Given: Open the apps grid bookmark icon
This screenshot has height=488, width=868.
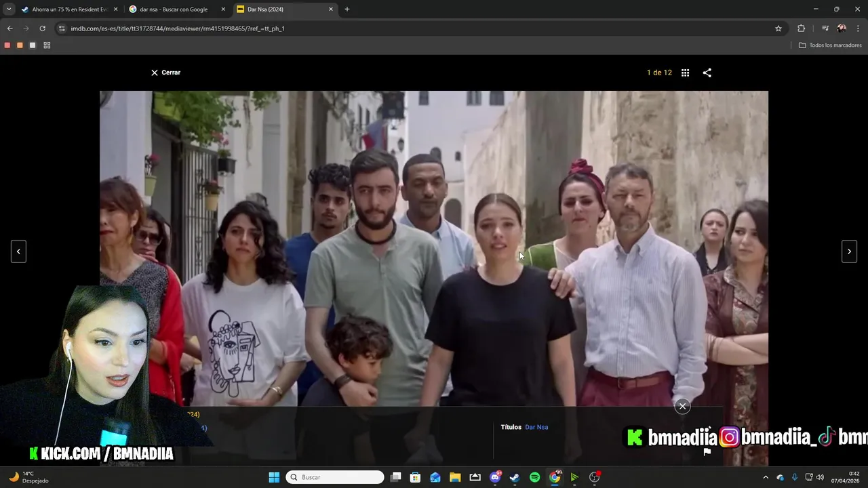Looking at the screenshot, I should pos(47,45).
